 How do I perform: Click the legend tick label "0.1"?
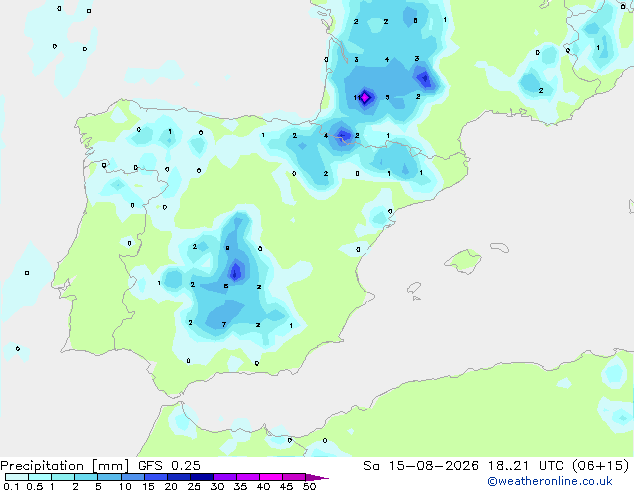(11, 486)
